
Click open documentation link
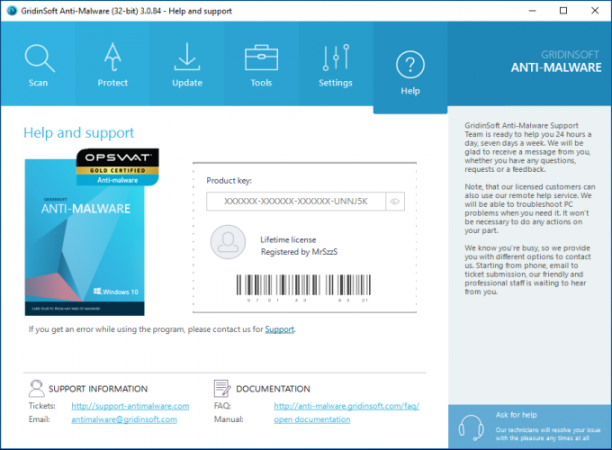(312, 420)
